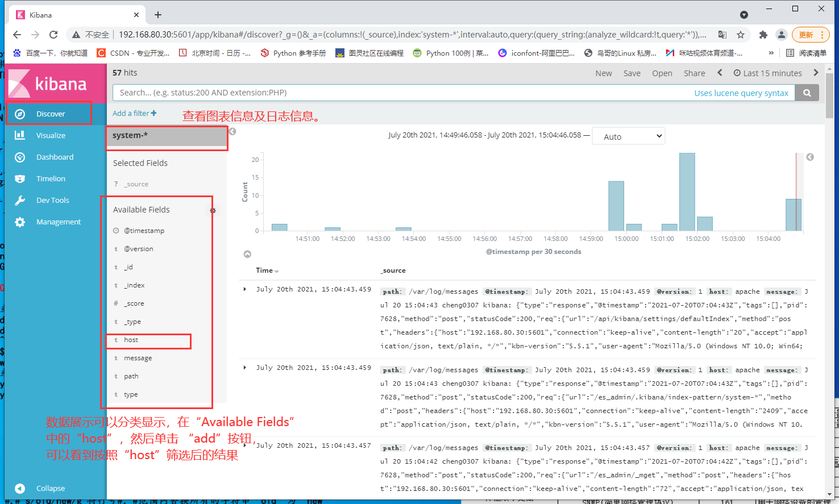Open 阅读清单 reading list

tap(806, 53)
